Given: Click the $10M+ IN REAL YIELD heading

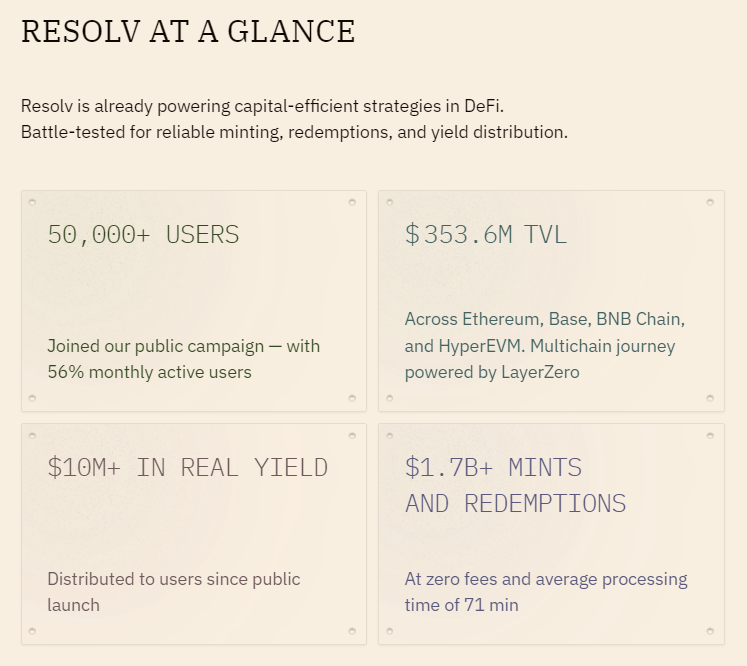Looking at the screenshot, I should tap(188, 467).
